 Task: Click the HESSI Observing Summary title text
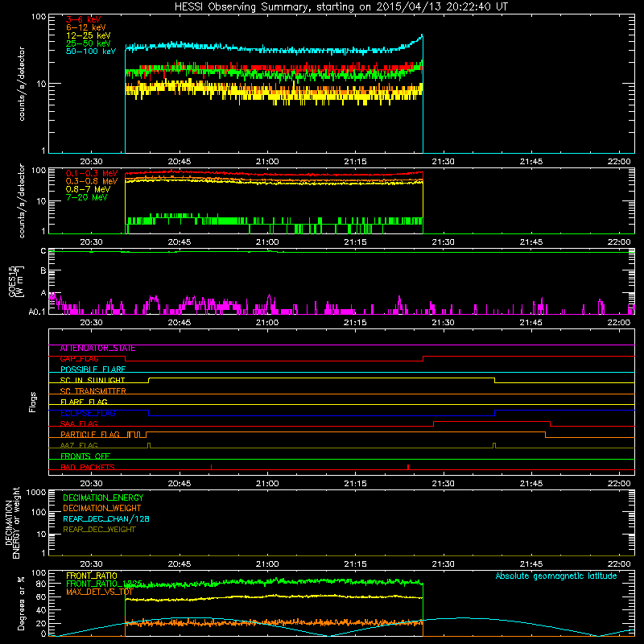pos(341,7)
